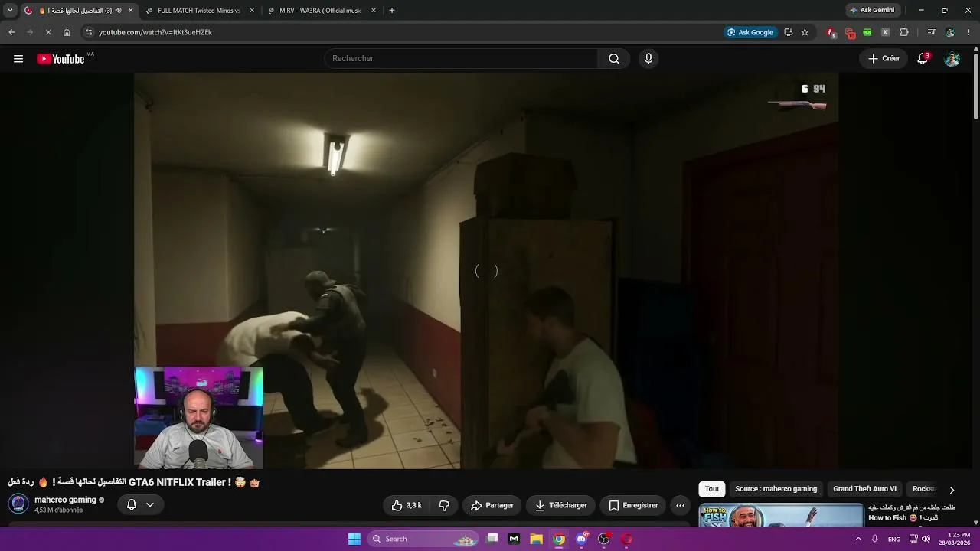The width and height of the screenshot is (980, 551).
Task: Filter suggestions by Grand Theft Auto VI
Action: (x=864, y=489)
